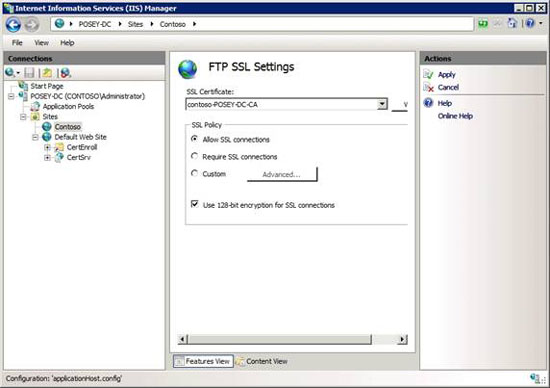Viewport: 550px width, 388px height.
Task: Select Start Page in the tree
Action: pos(47,86)
